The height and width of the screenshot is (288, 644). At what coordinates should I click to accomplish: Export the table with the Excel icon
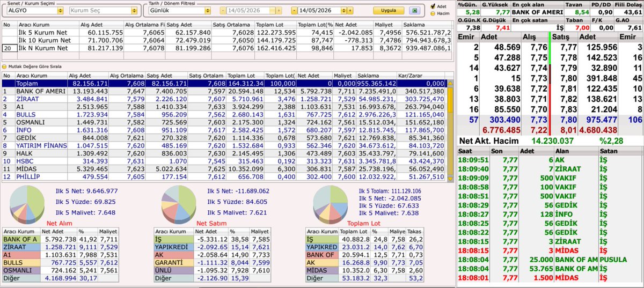(414, 11)
